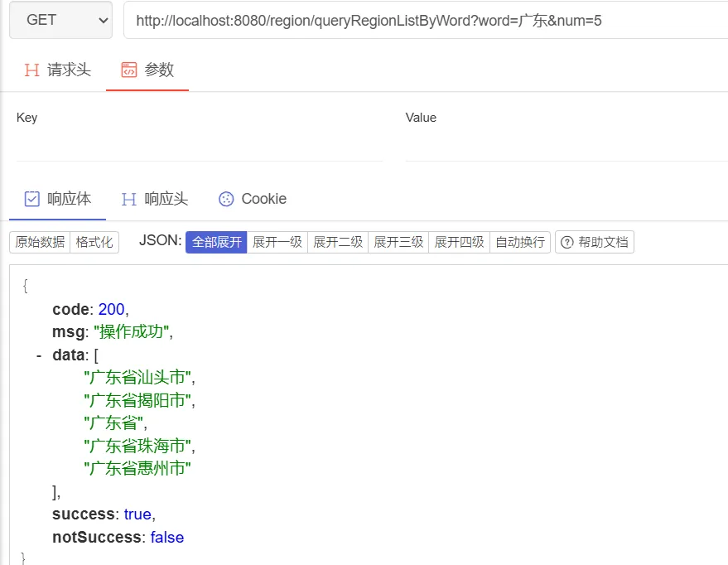Click the Cookie icon

point(226,199)
